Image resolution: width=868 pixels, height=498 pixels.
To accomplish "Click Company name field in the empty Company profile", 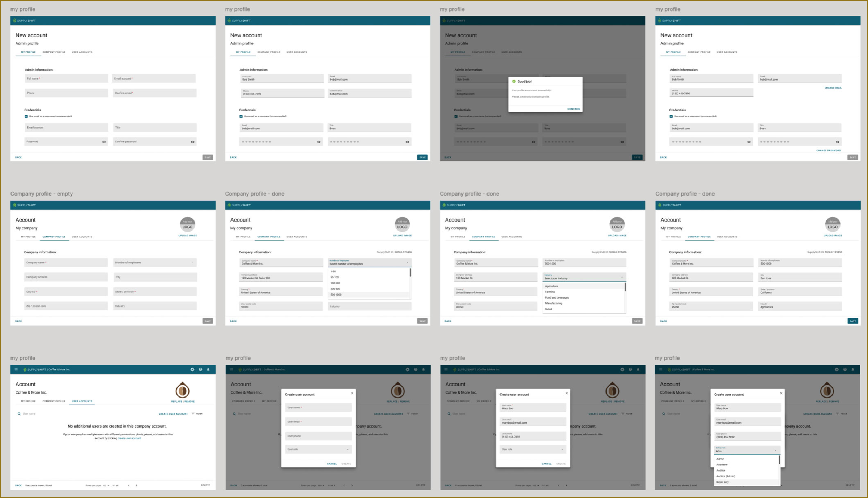I will 66,262.
